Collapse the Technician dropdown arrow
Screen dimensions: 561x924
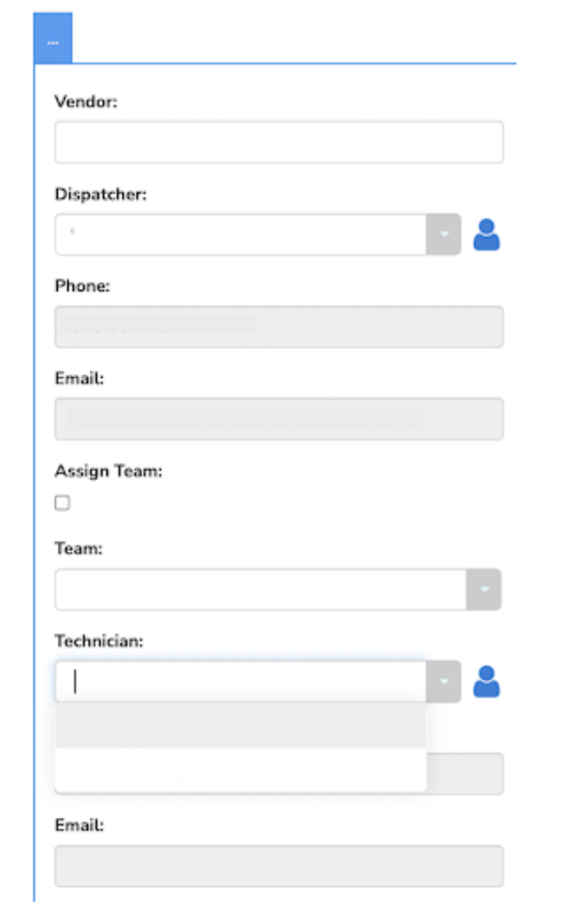point(444,681)
